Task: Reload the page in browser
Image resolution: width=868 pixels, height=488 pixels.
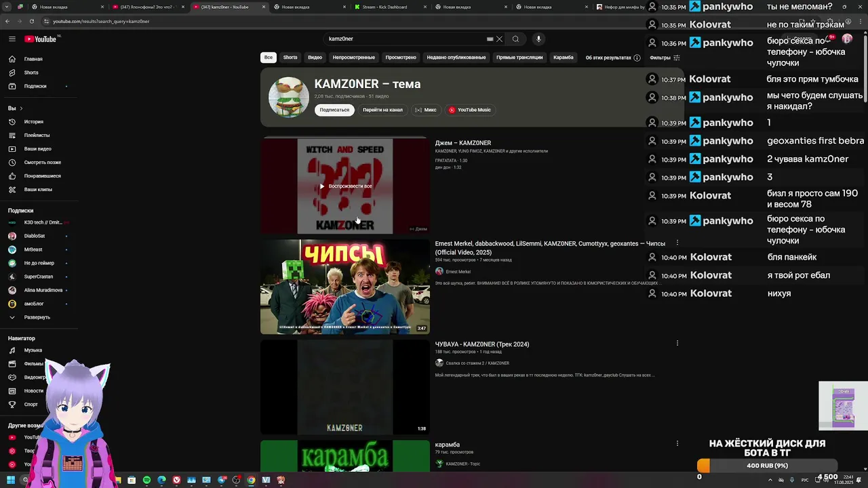Action: (32, 21)
